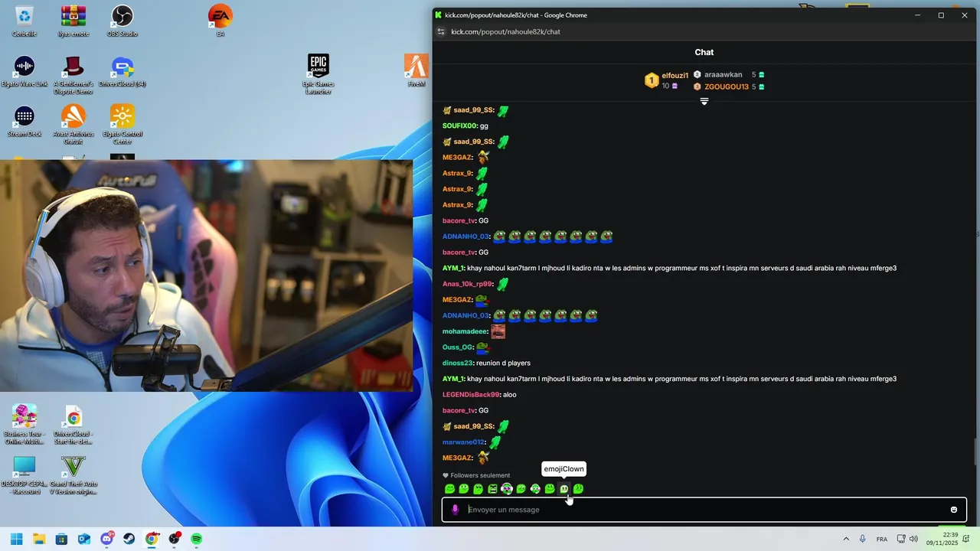Open Elgato Control Center shortcut
Screen dimensions: 980x551
point(122,125)
